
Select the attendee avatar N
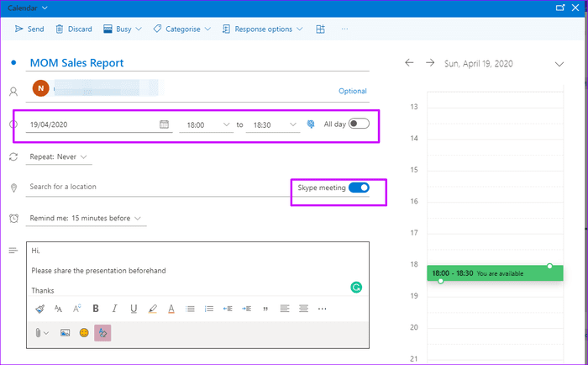pyautogui.click(x=40, y=88)
